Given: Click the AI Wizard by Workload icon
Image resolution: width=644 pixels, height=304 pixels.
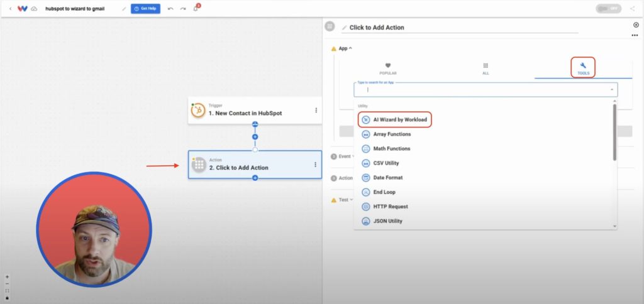Looking at the screenshot, I should point(365,120).
